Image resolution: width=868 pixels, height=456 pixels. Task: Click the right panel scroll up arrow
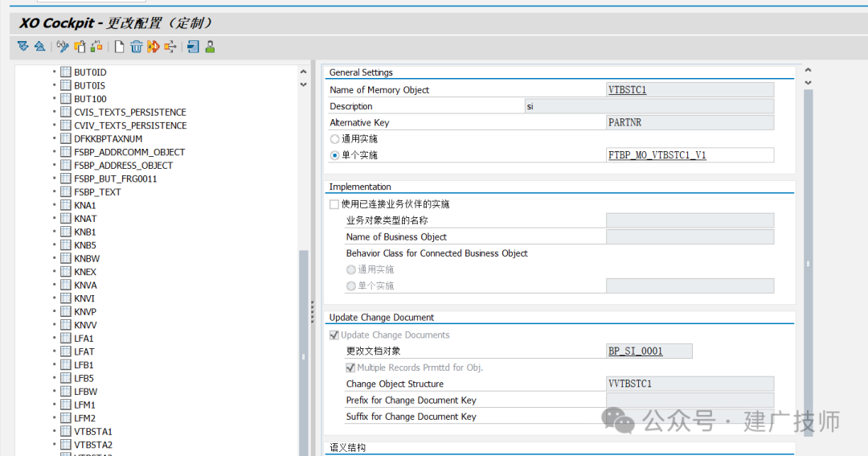809,70
